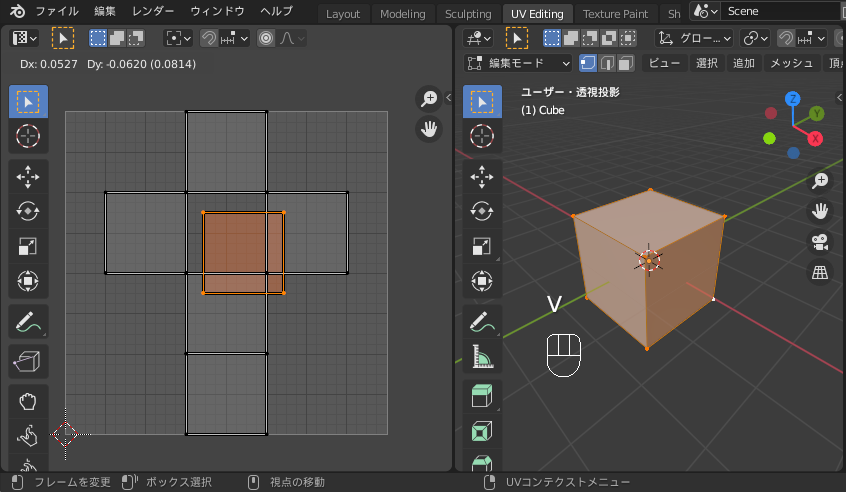Open UV editor snap element dropdown

click(x=234, y=38)
